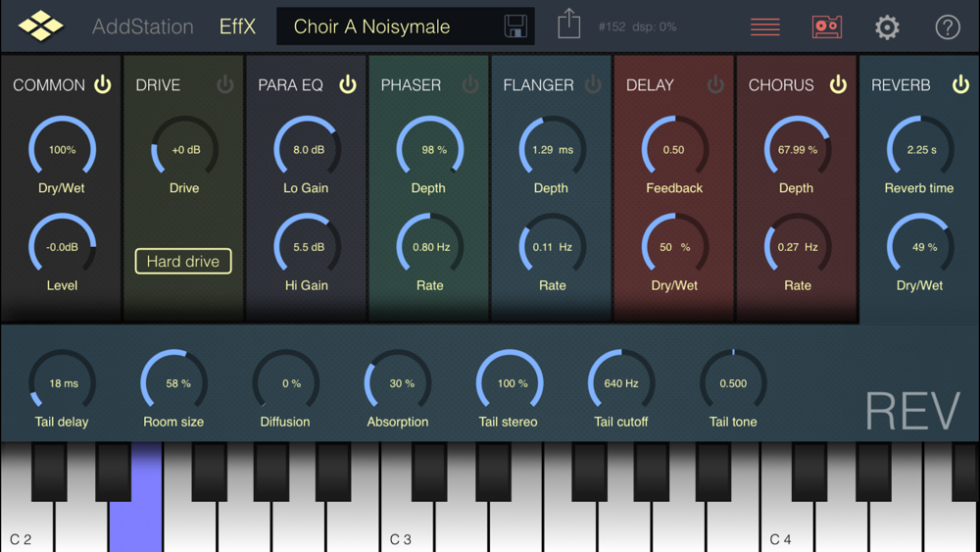Play the highlighted purple piano key
The height and width of the screenshot is (552, 980).
tap(136, 526)
